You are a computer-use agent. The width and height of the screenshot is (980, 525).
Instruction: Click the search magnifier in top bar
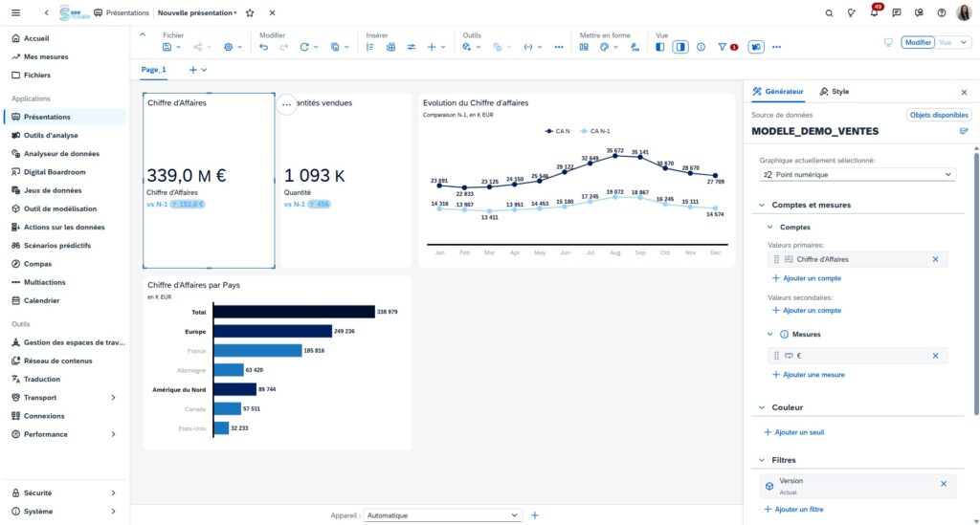point(829,13)
